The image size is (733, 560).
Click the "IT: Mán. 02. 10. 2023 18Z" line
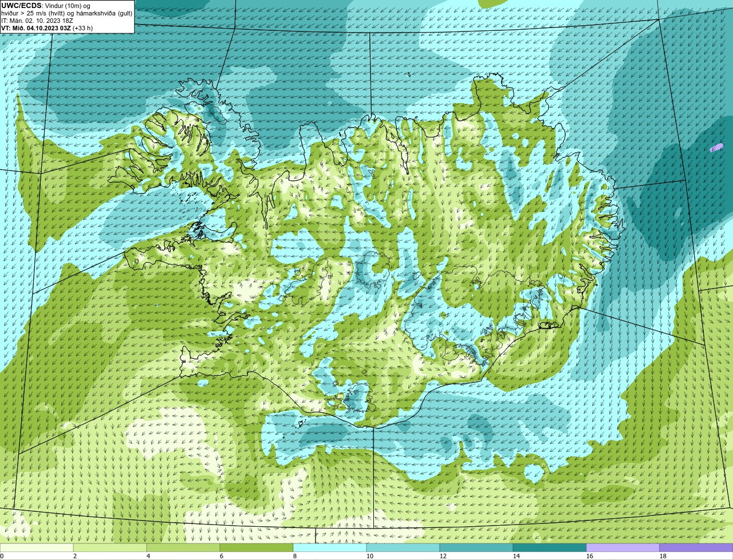(x=37, y=21)
